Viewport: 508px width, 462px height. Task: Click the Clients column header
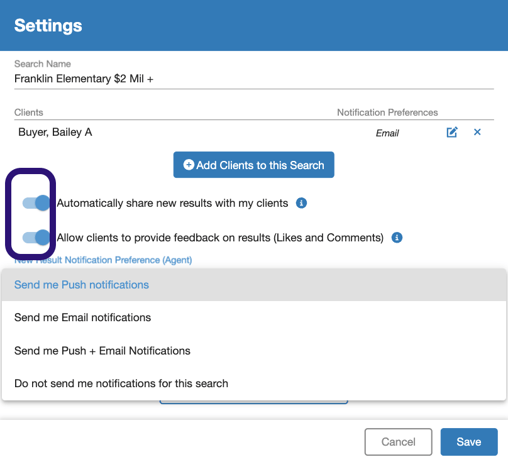pos(29,112)
